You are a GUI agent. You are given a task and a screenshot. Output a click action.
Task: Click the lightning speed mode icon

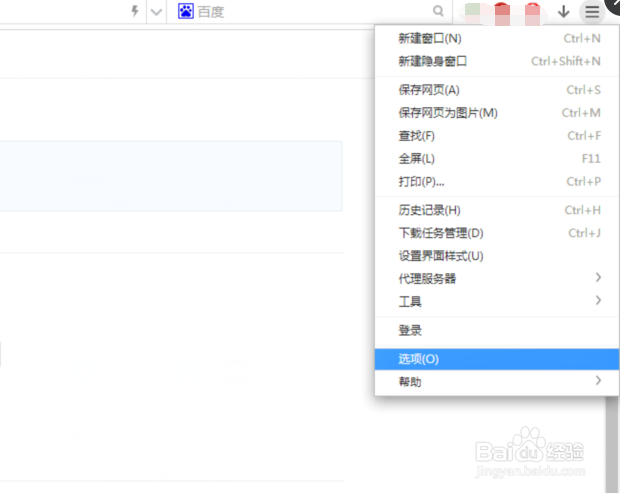pyautogui.click(x=135, y=11)
